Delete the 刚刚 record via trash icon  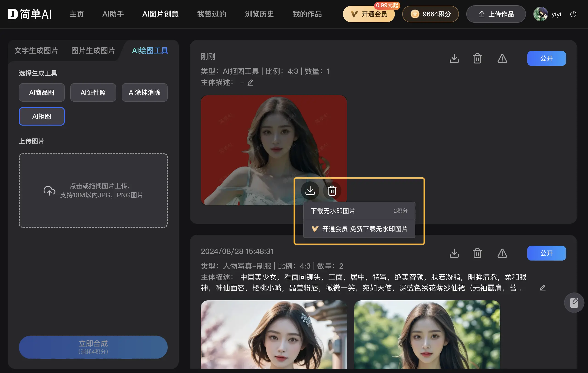click(x=477, y=58)
